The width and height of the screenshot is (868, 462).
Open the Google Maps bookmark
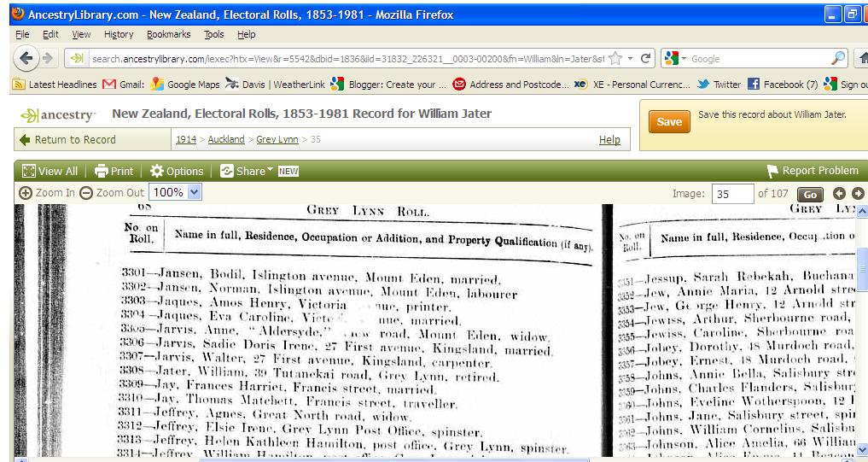point(185,85)
